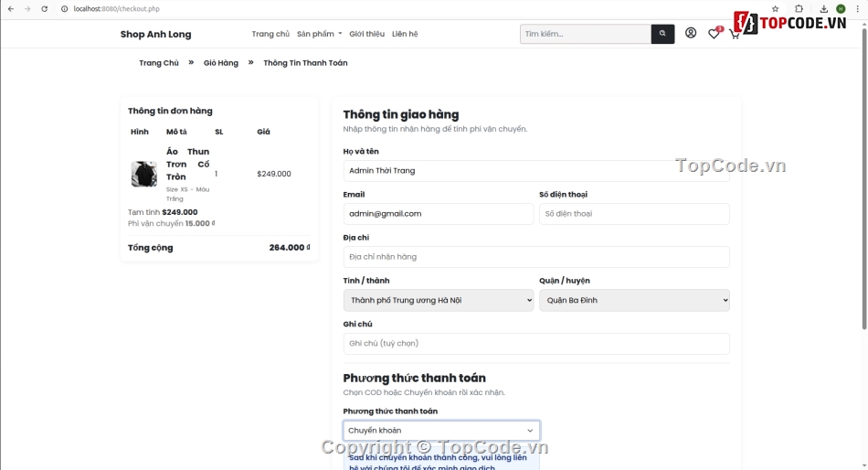The width and height of the screenshot is (868, 470).
Task: Click the Trang Chủ breadcrumb link
Action: pyautogui.click(x=159, y=62)
